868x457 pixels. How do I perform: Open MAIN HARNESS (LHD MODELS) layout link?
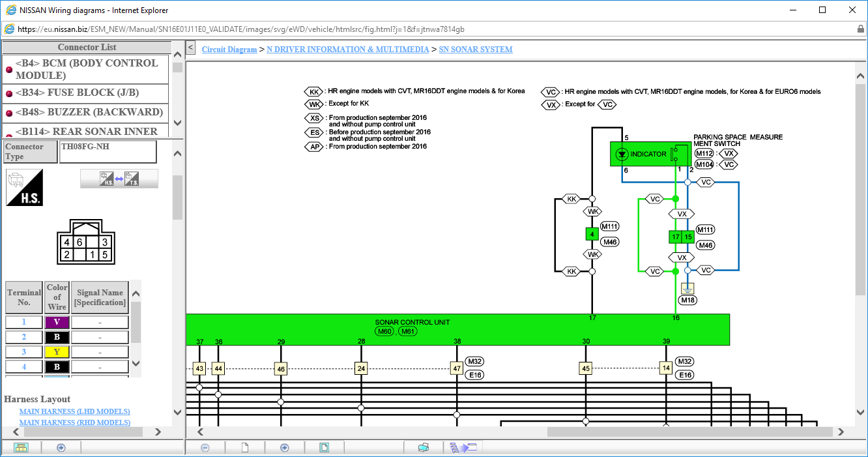tap(74, 411)
